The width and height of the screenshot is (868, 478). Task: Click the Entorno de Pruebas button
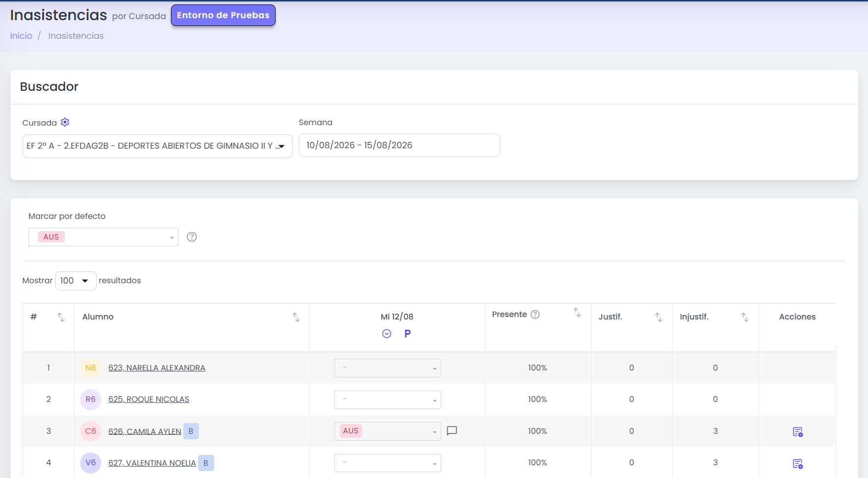(223, 15)
